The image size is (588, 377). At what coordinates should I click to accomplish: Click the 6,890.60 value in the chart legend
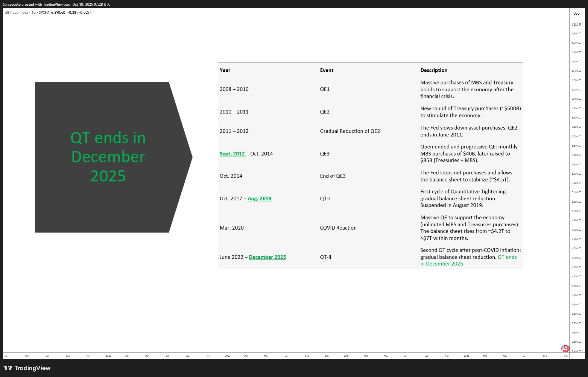[58, 13]
